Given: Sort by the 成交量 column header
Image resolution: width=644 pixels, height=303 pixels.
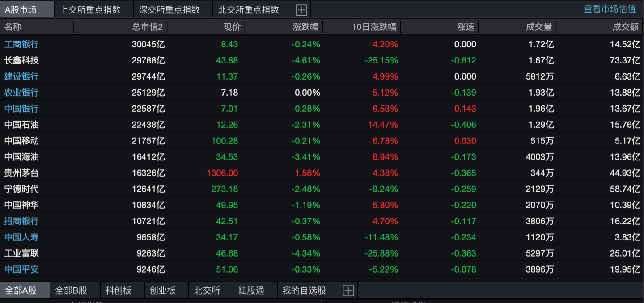Looking at the screenshot, I should (x=539, y=27).
